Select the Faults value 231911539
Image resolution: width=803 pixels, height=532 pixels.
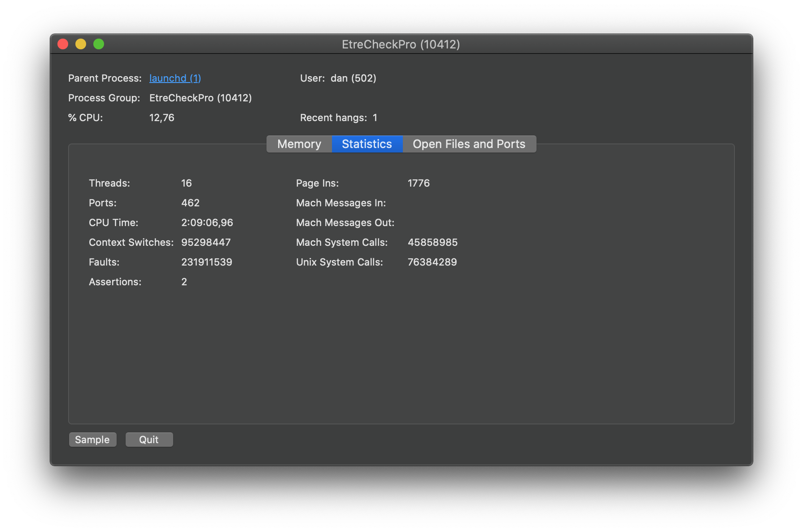pos(207,262)
